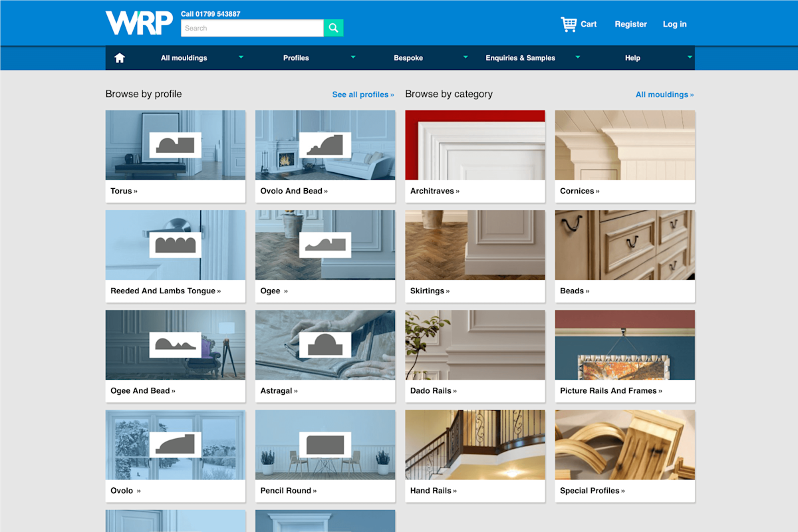Click the Cornices » text link
The height and width of the screenshot is (532, 798).
[580, 191]
